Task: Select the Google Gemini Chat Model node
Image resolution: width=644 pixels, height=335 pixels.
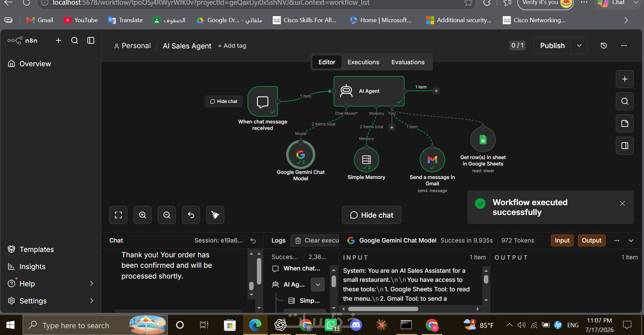Action: click(301, 155)
